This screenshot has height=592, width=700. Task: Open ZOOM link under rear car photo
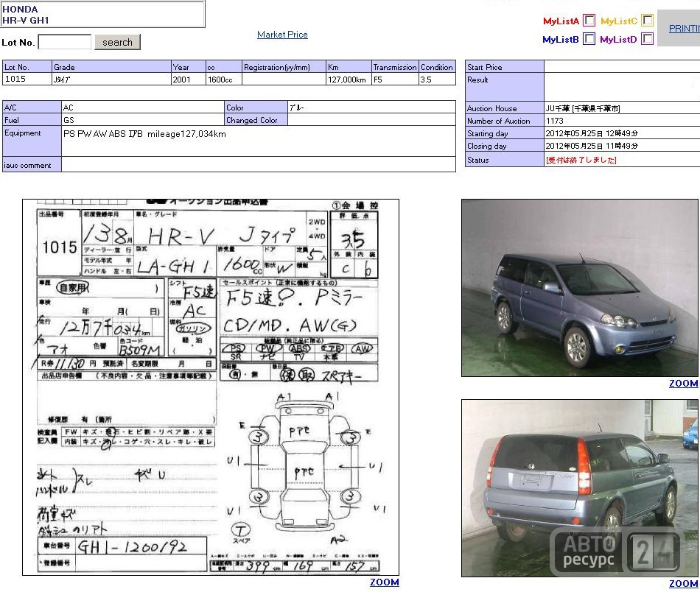(684, 583)
